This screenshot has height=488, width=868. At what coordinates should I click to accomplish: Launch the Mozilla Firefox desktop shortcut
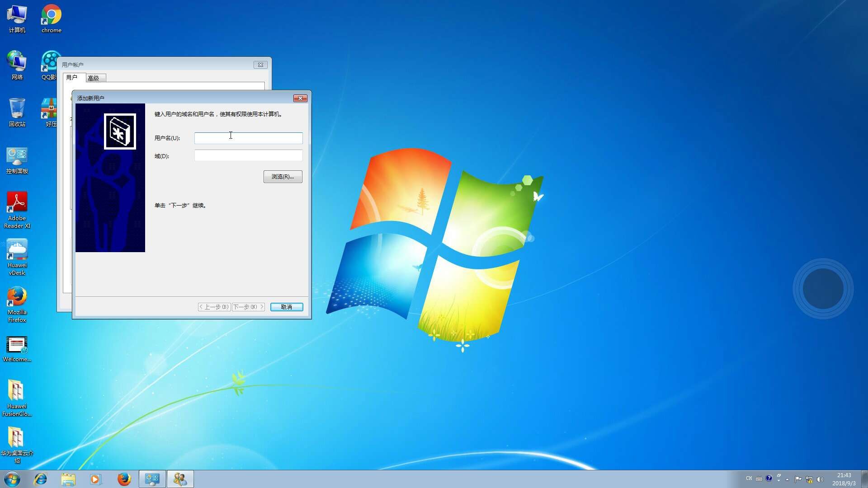[x=17, y=304]
